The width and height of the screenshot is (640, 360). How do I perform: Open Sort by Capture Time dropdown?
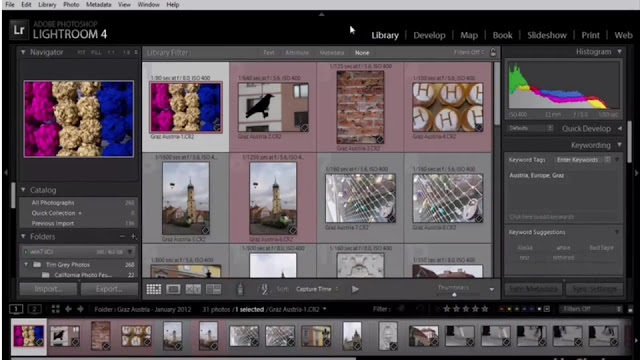click(317, 289)
